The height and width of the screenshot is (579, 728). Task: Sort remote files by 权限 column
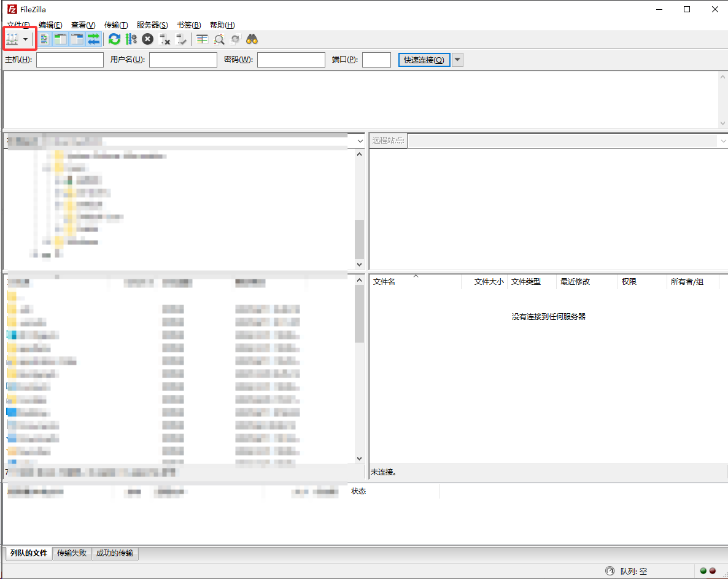point(643,282)
